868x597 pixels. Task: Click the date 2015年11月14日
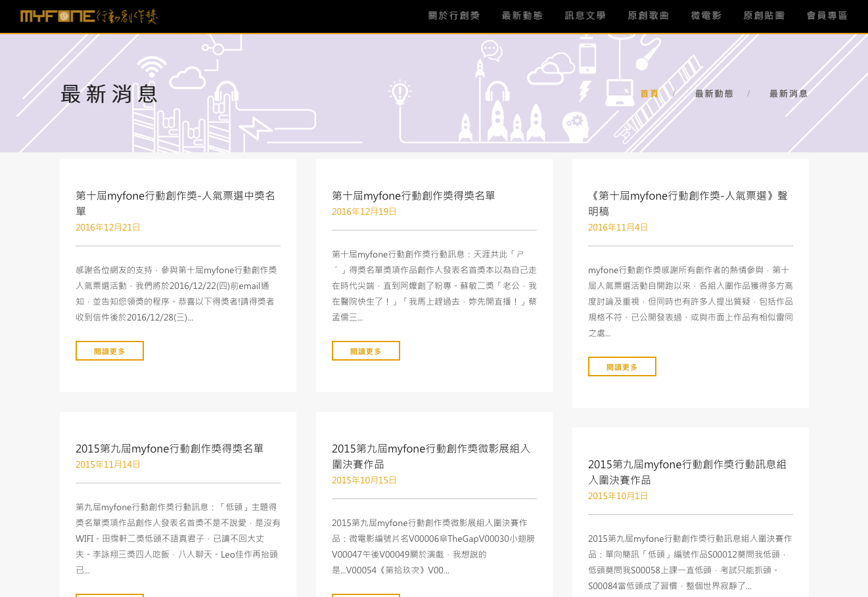pyautogui.click(x=108, y=464)
